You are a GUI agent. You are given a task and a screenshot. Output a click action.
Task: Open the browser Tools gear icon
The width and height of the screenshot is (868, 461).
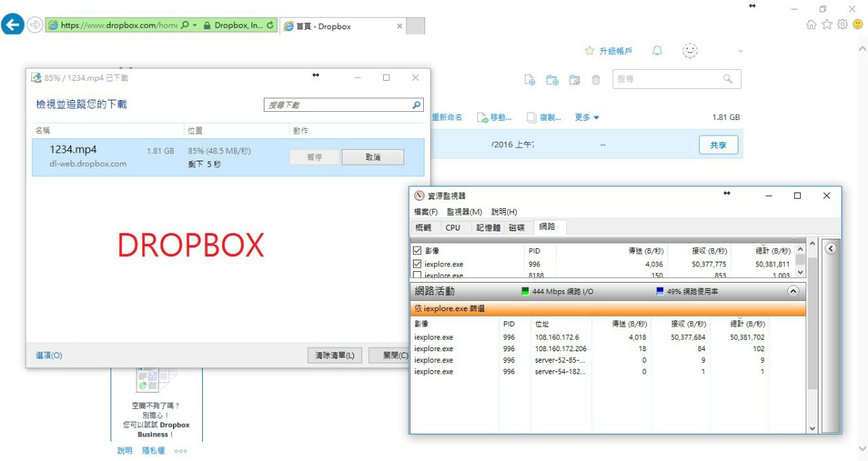click(842, 24)
